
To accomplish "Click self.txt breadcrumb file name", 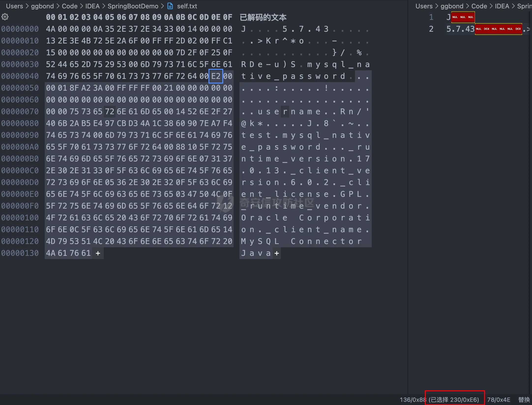I will [x=187, y=6].
